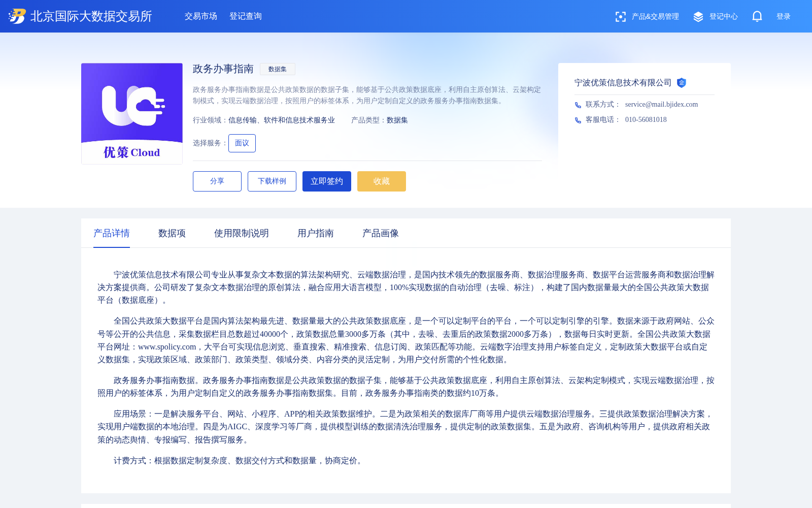812x508 pixels.
Task: Open the notification bell icon
Action: point(757,16)
